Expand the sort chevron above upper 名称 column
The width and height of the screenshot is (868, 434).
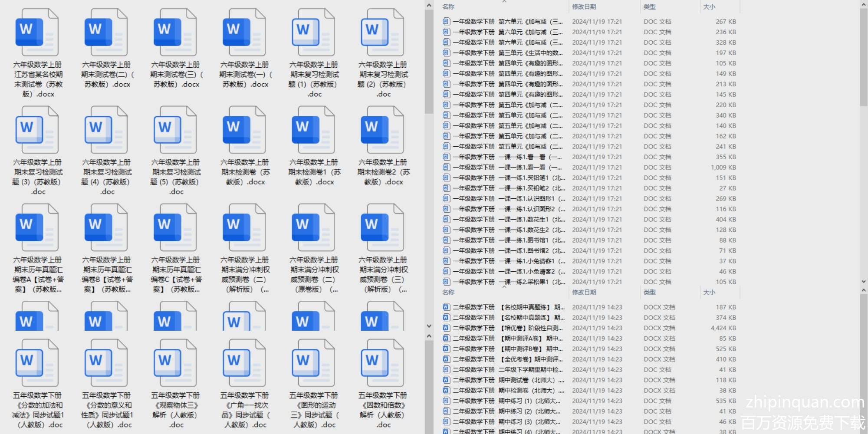point(504,2)
